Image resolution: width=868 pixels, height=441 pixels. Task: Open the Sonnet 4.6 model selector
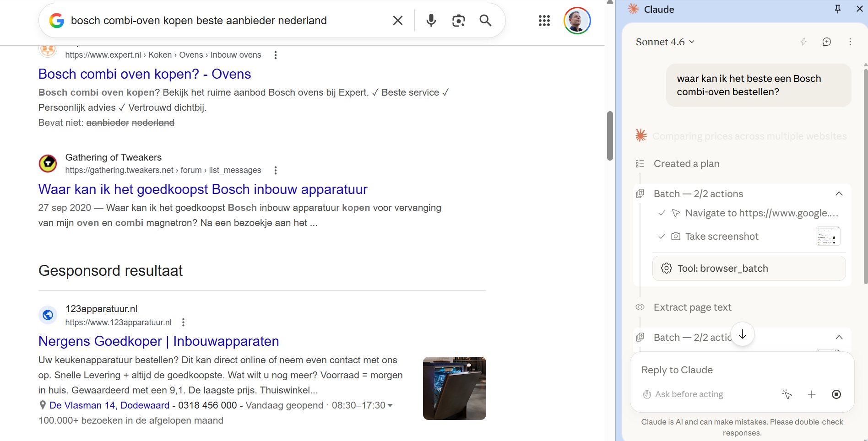[x=665, y=42]
